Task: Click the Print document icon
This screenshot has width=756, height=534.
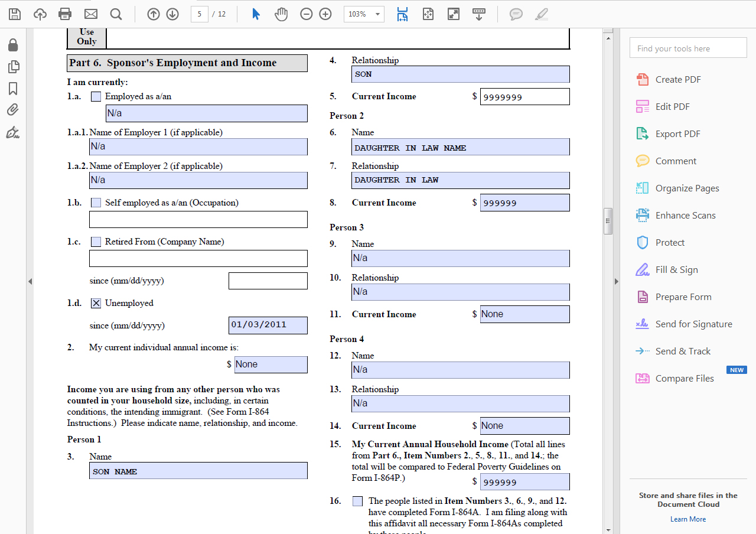Action: 65,14
